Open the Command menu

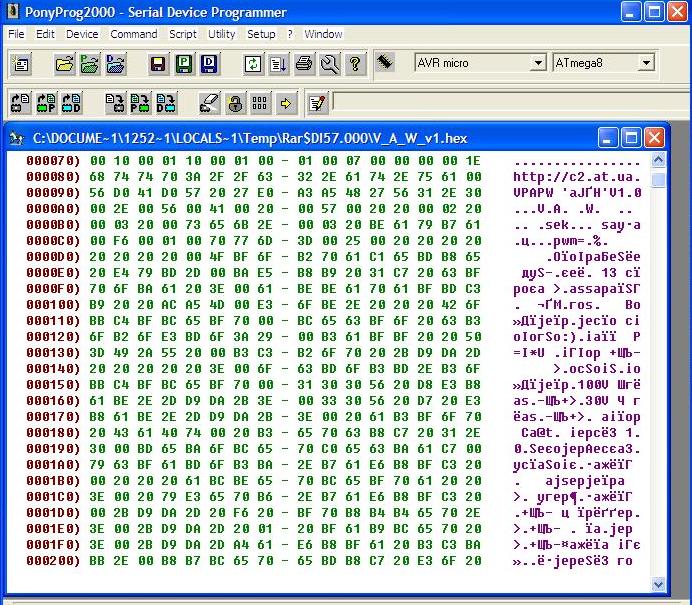coord(134,34)
